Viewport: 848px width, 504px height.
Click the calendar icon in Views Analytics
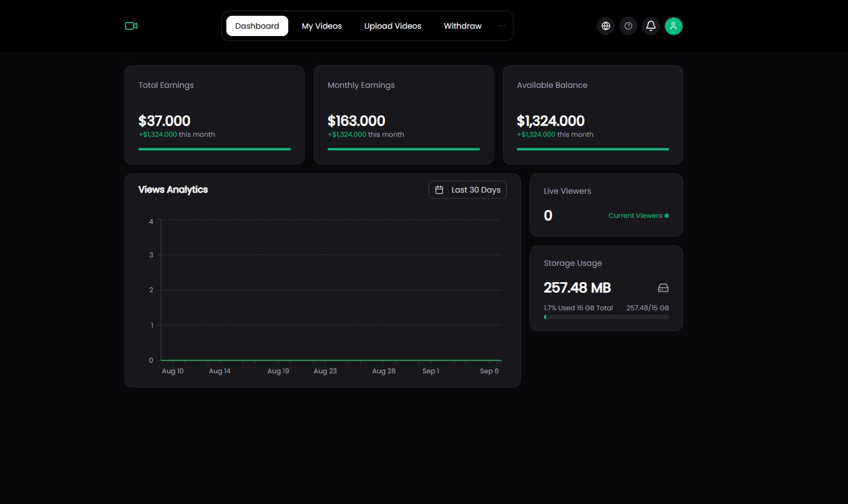439,190
